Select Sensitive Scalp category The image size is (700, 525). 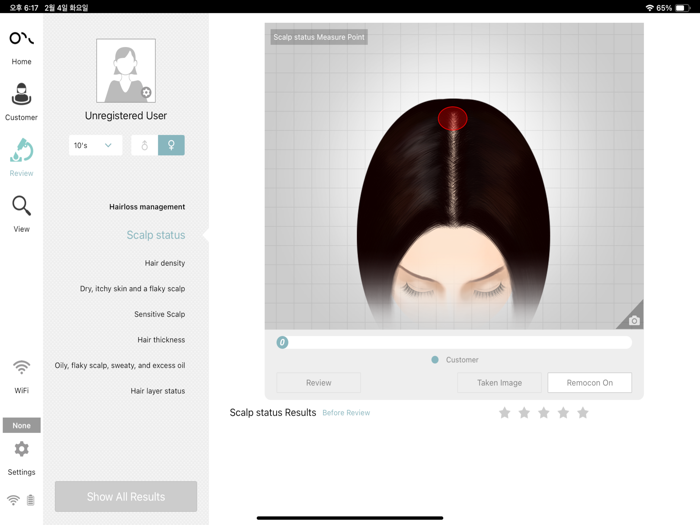(159, 314)
